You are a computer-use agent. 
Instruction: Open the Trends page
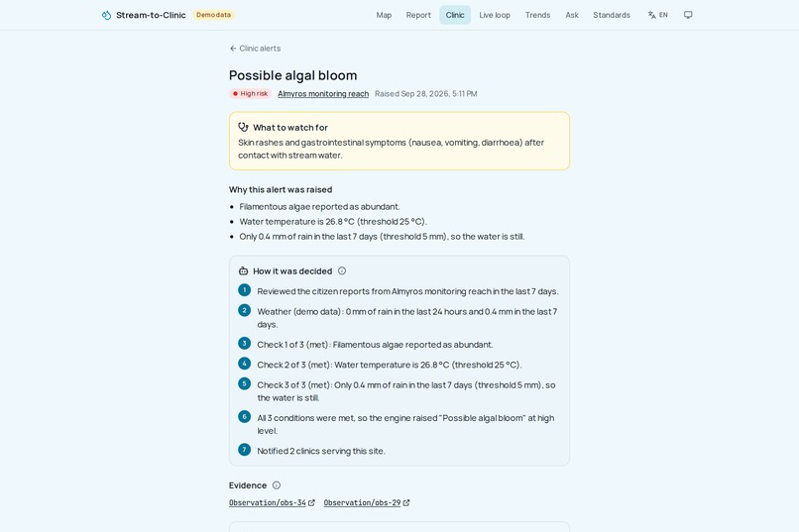click(x=537, y=15)
